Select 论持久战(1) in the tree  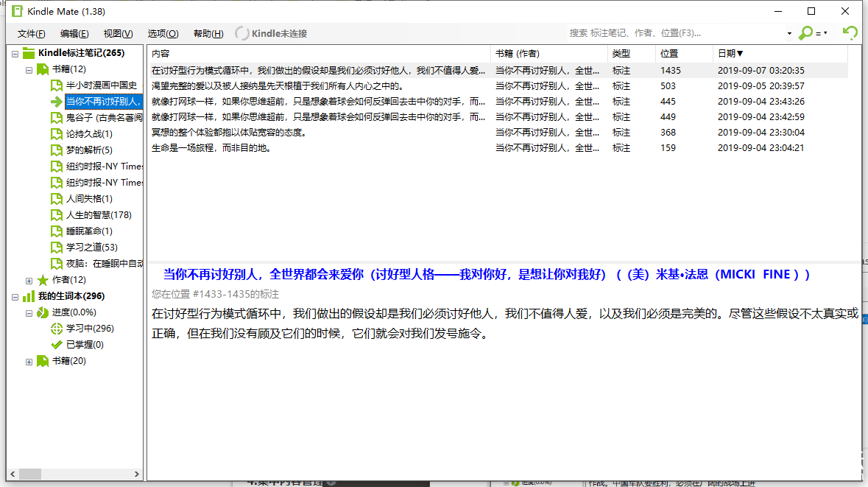(x=89, y=134)
